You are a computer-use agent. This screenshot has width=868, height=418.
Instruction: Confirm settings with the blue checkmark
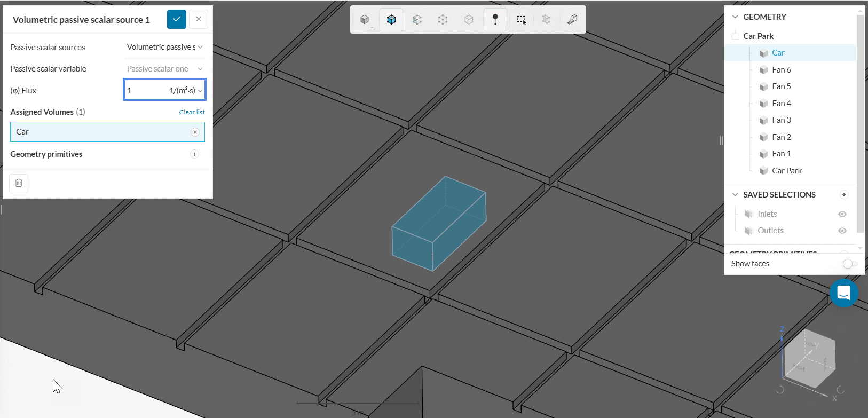(x=177, y=19)
